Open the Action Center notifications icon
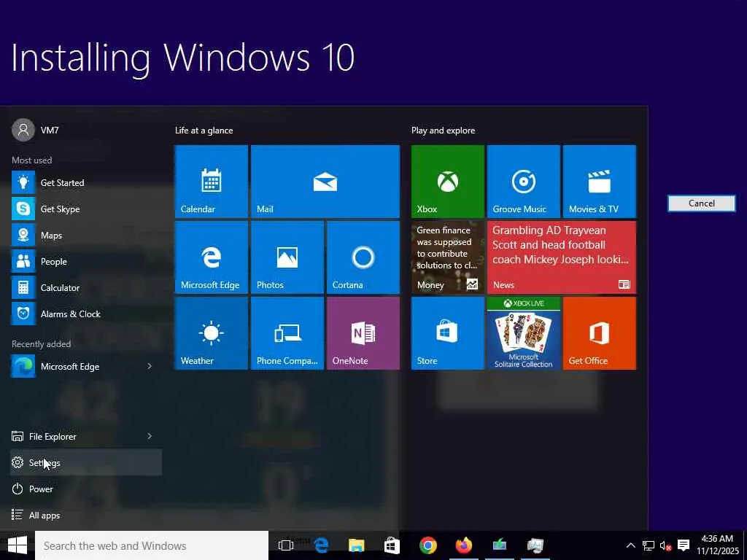 click(684, 545)
